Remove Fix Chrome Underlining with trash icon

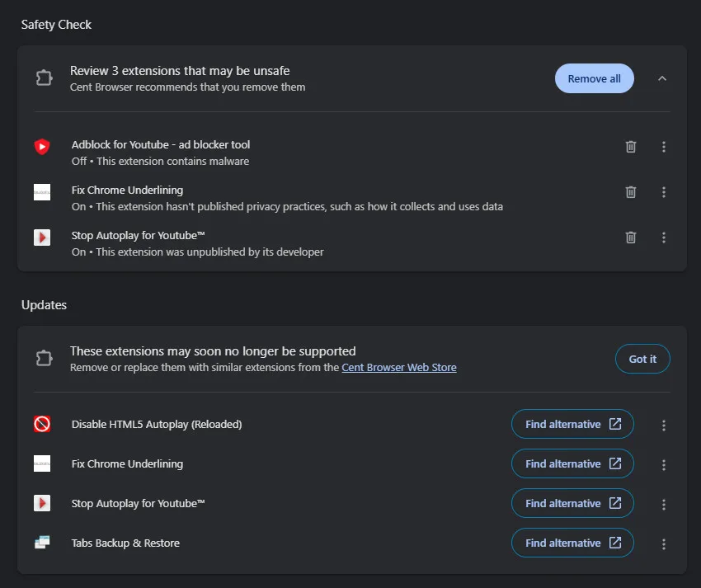coord(630,192)
